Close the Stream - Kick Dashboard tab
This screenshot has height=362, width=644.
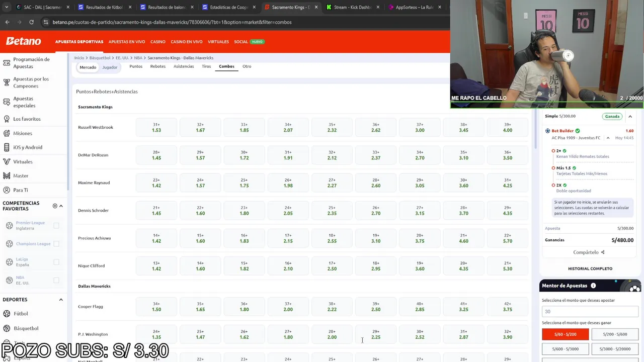point(378,8)
